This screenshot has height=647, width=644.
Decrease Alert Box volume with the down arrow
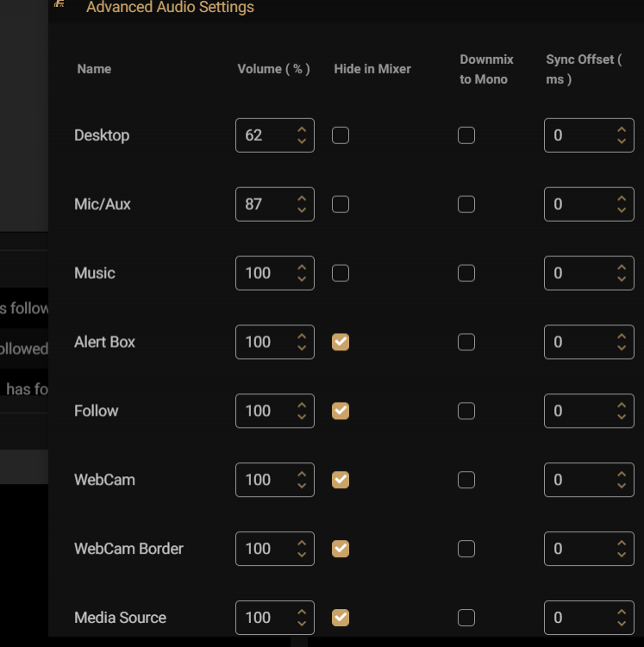pyautogui.click(x=302, y=348)
